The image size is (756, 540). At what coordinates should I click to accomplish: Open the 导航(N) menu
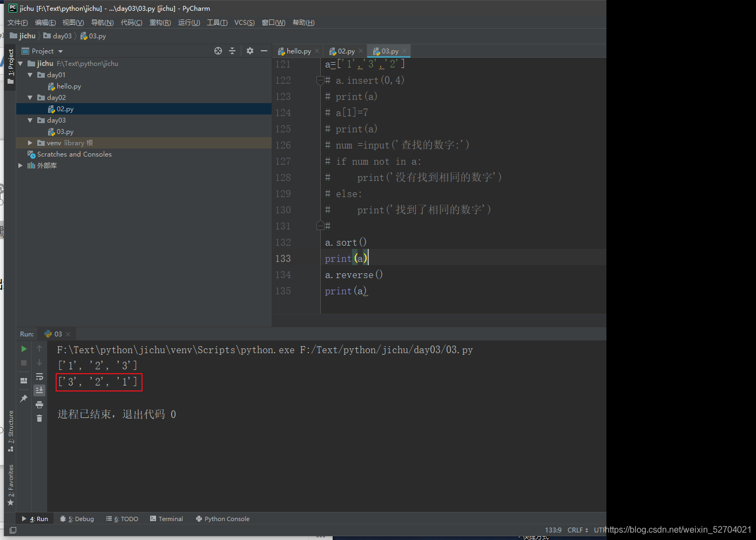click(x=103, y=23)
